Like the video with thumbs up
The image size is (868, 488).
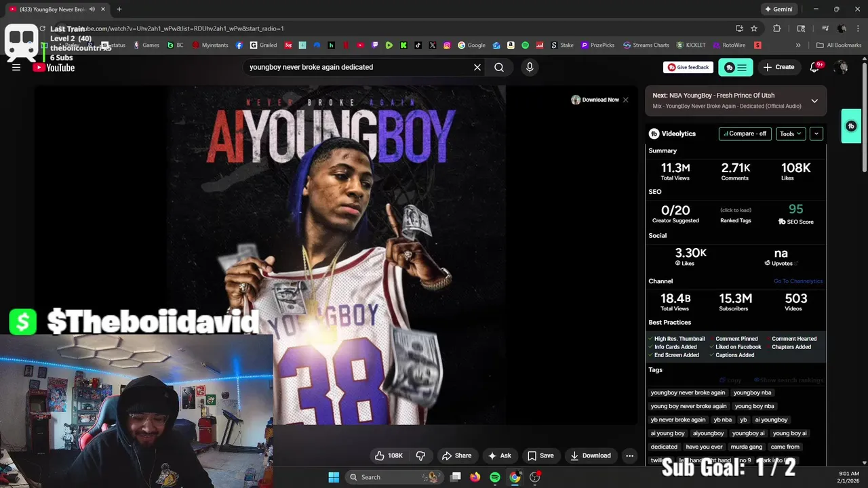click(389, 455)
